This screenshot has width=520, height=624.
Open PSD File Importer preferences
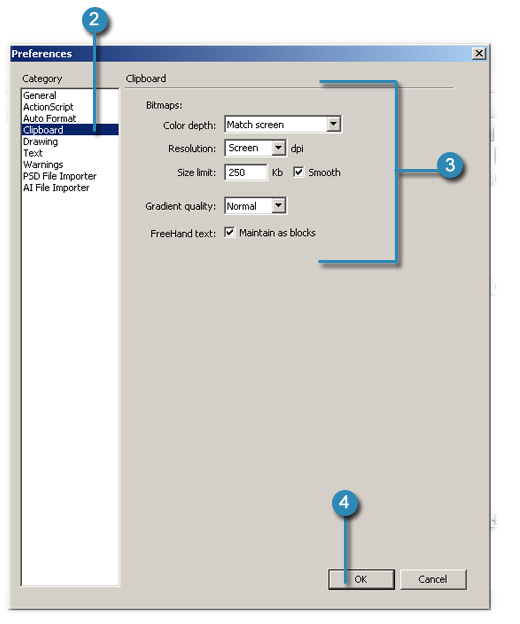tap(60, 176)
